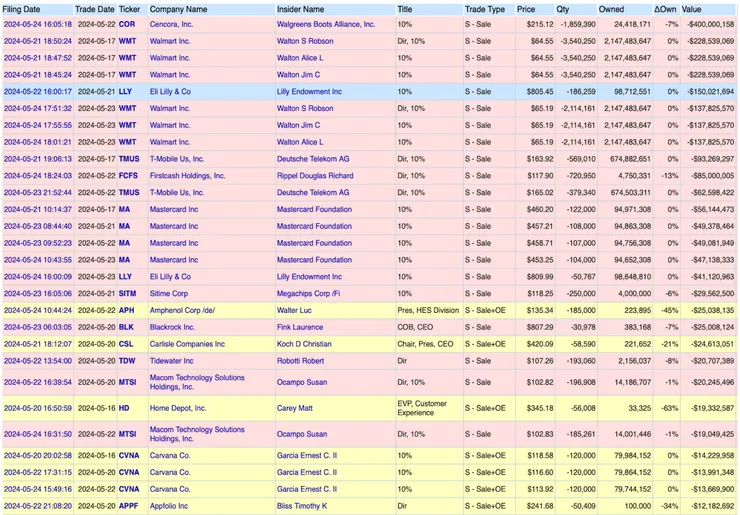Open the filing dated 2024-05-24 17:51:32

(38, 108)
